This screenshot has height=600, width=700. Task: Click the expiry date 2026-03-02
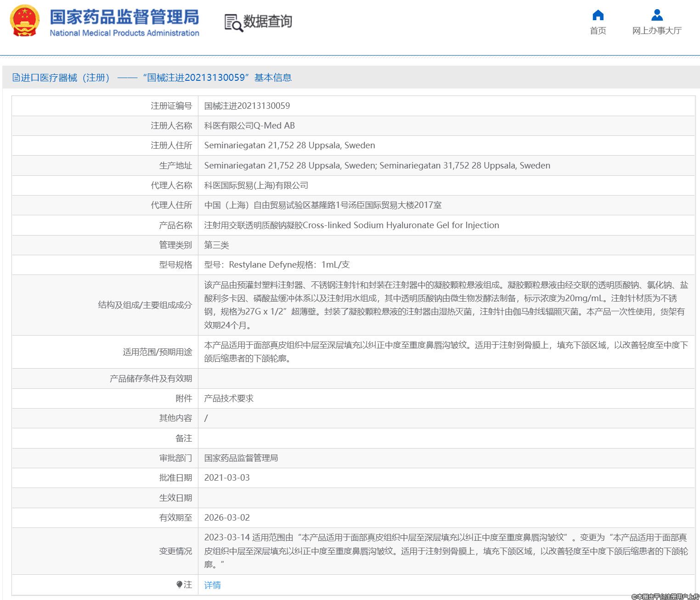pyautogui.click(x=227, y=518)
